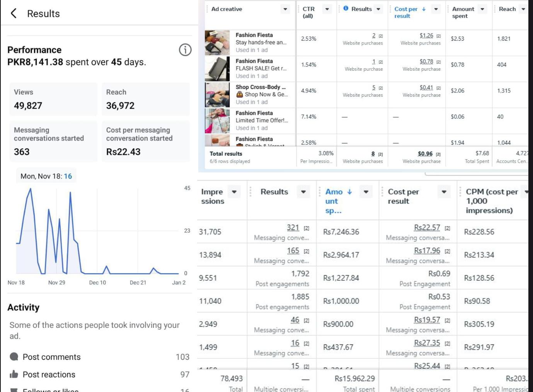Open footnote icon next to $0.78 cost
This screenshot has height=392, width=533.
(x=439, y=62)
